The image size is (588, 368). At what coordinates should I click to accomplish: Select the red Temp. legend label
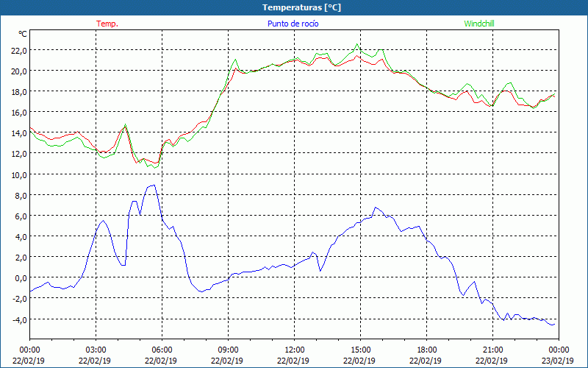click(x=107, y=24)
